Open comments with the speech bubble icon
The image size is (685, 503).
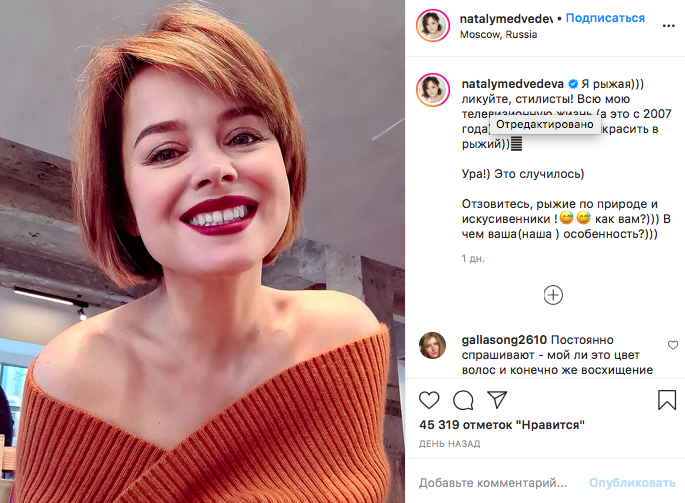tap(463, 400)
